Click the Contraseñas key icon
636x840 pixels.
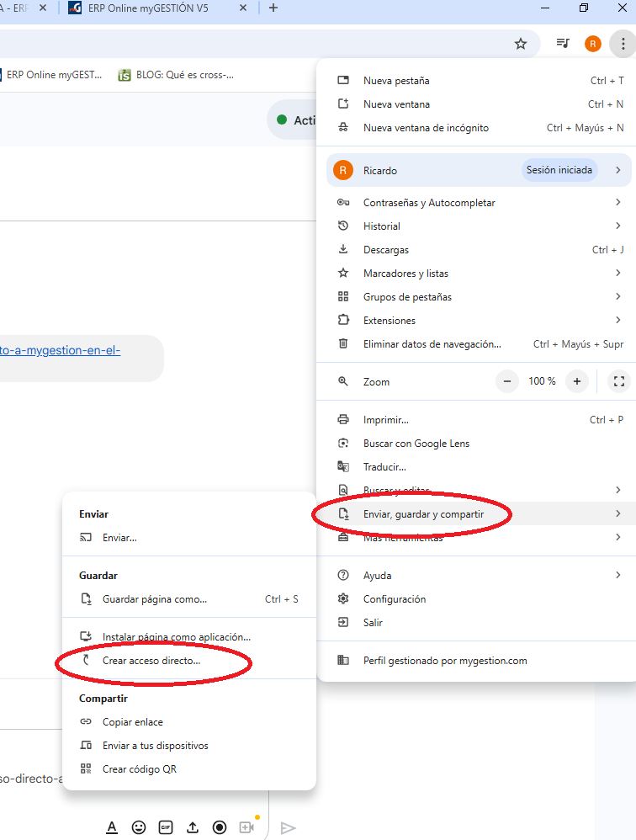tap(343, 202)
